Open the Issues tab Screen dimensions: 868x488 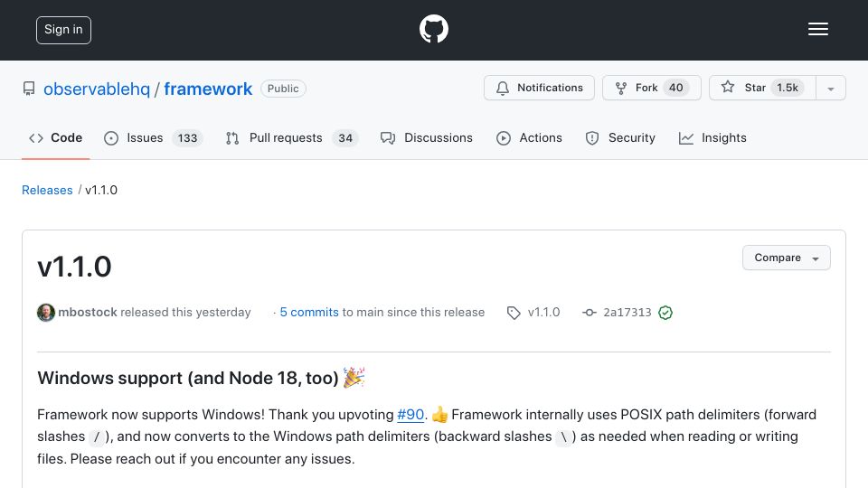click(x=154, y=137)
